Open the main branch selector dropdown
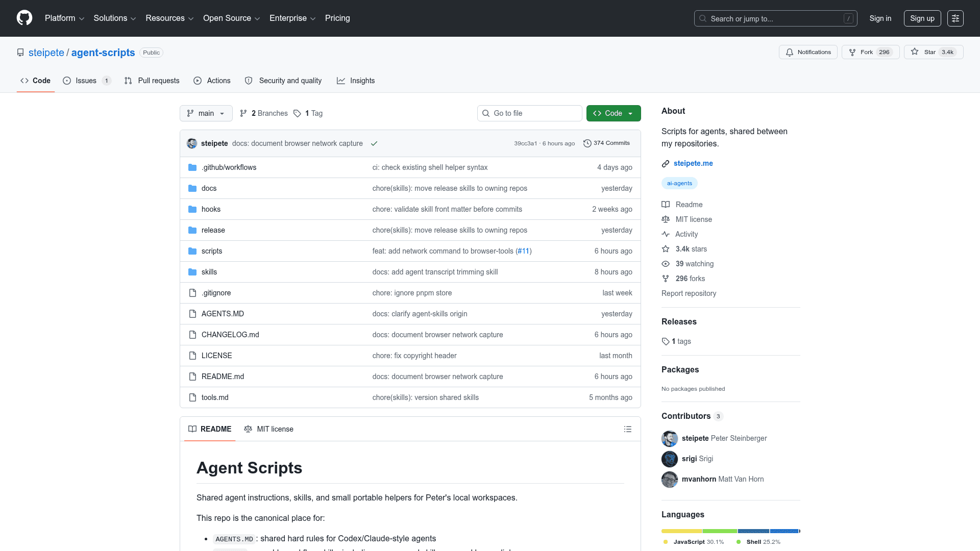980x551 pixels. click(x=206, y=113)
